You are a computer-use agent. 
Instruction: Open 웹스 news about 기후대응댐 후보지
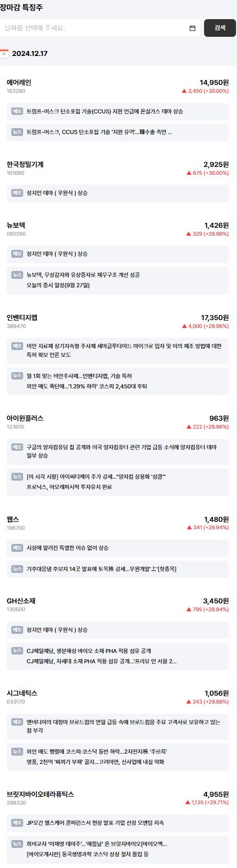(x=101, y=569)
